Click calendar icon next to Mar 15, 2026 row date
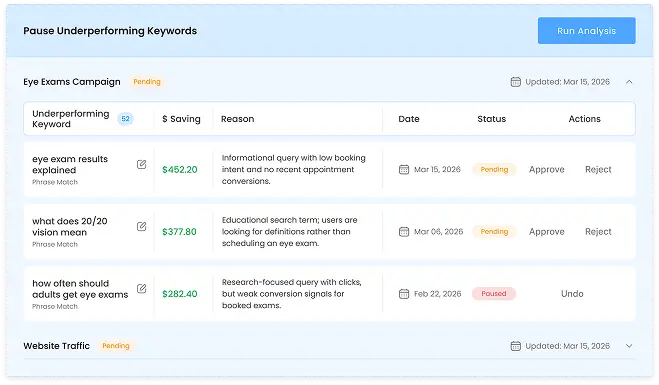The width and height of the screenshot is (659, 385). coord(404,169)
